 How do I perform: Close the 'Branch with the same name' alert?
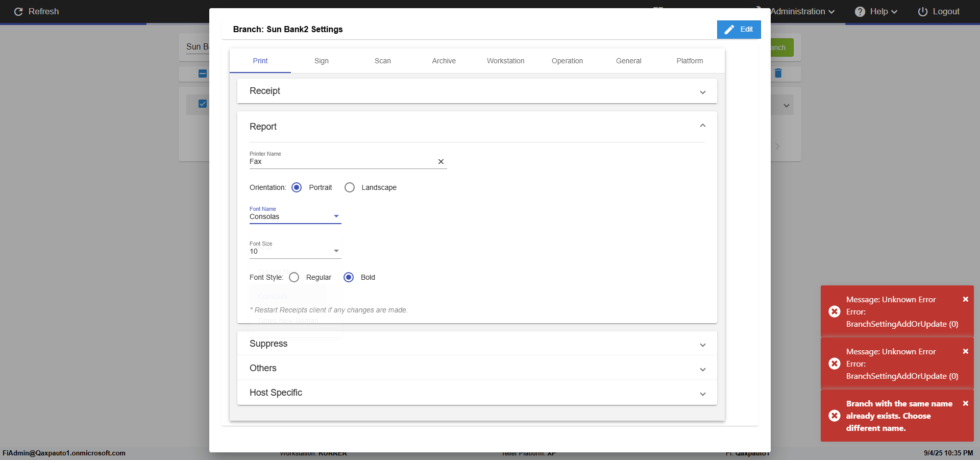point(965,404)
